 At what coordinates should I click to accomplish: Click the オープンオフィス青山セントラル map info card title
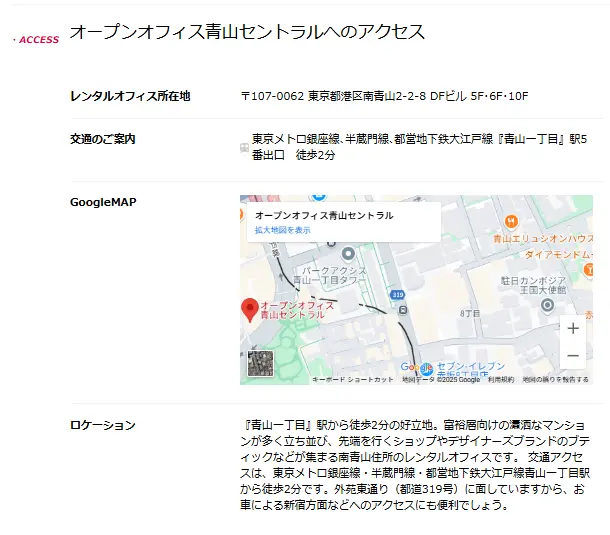pyautogui.click(x=324, y=216)
